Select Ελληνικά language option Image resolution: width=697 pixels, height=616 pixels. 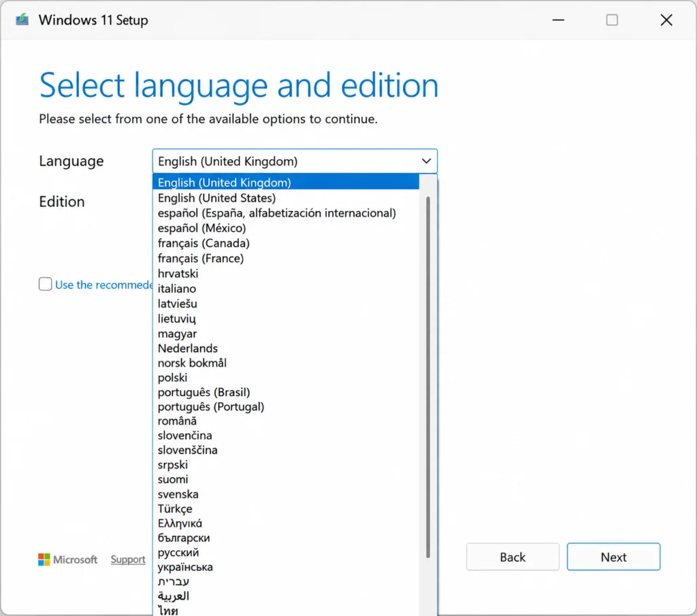[x=286, y=523]
